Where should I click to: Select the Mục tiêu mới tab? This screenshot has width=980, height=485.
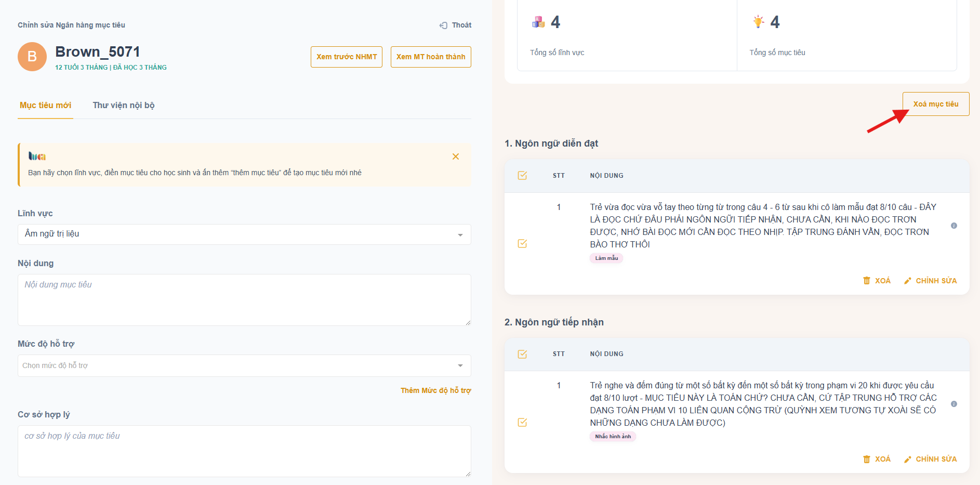coord(45,106)
